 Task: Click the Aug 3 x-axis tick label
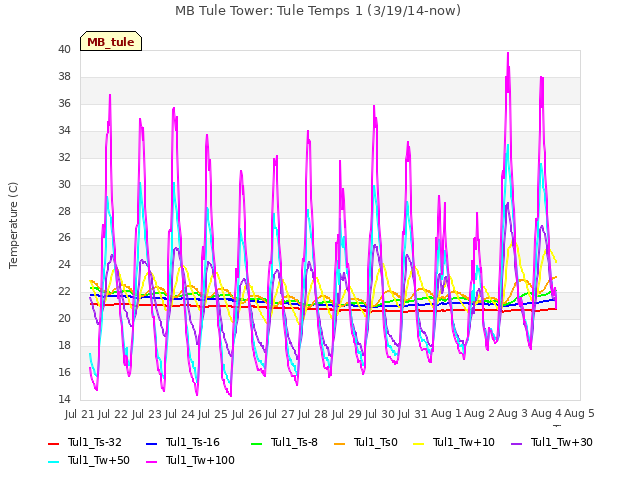click(x=513, y=414)
